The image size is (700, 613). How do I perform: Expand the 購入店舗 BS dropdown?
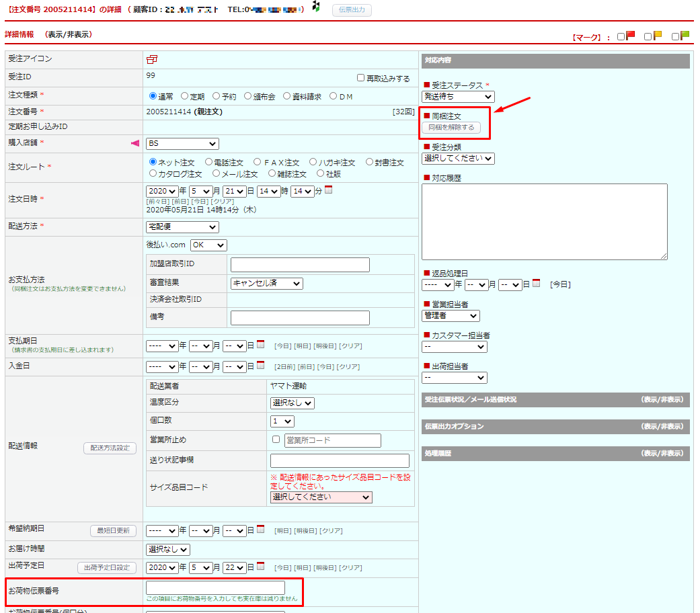pyautogui.click(x=182, y=143)
